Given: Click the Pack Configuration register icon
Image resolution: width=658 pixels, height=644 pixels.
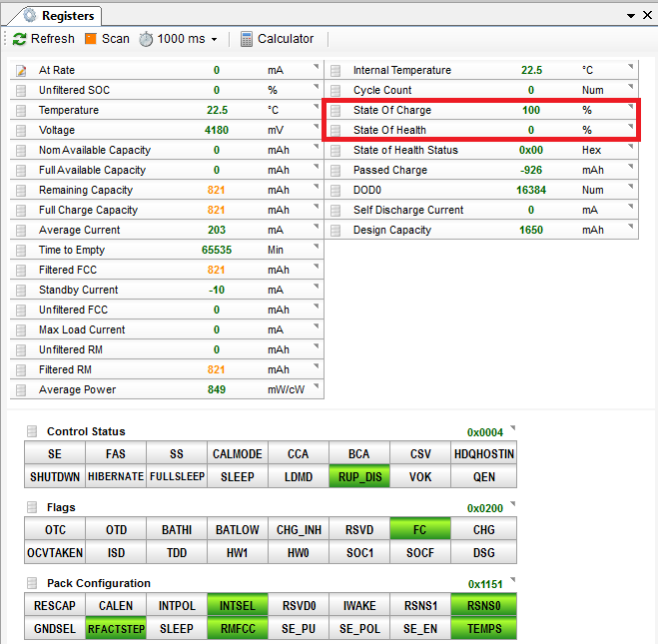Looking at the screenshot, I should click(32, 583).
